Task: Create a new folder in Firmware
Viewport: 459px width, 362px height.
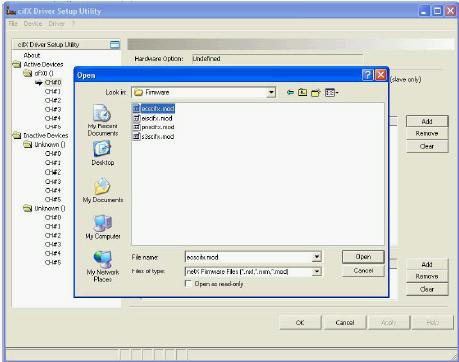Action: pyautogui.click(x=315, y=93)
